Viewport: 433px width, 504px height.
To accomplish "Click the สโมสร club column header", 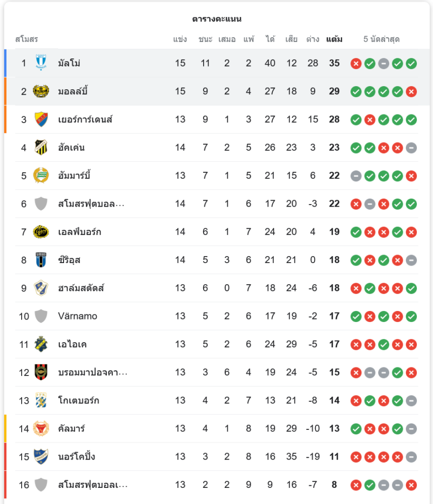I will (x=26, y=39).
